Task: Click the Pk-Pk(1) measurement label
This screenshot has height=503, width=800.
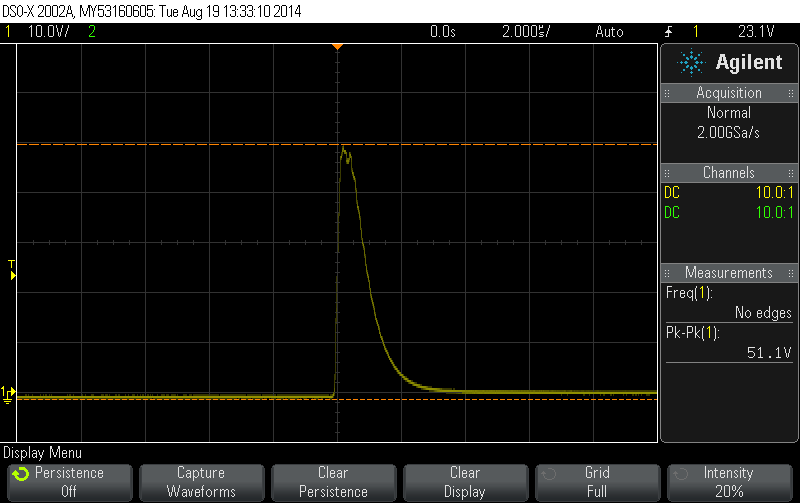Action: (x=692, y=333)
